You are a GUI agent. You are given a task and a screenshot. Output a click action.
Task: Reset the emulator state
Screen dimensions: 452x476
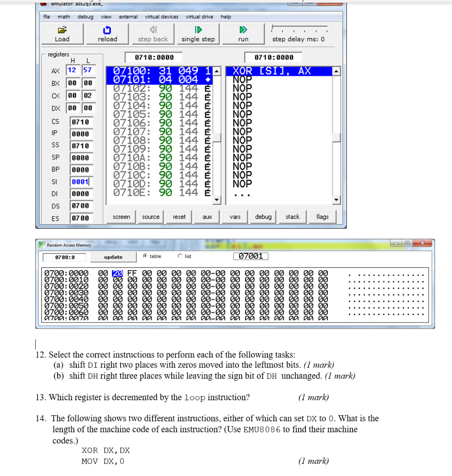(x=179, y=217)
